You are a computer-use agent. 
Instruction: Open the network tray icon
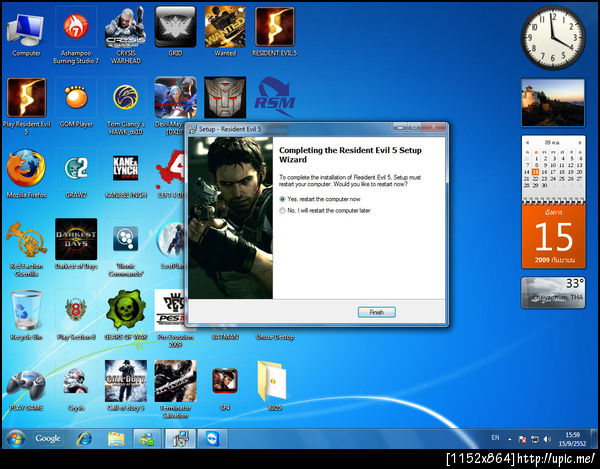tap(535, 439)
